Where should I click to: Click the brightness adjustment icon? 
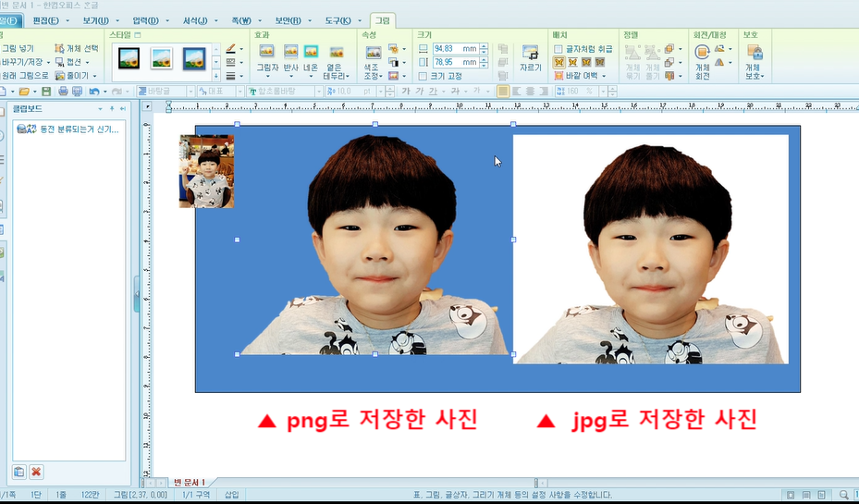click(x=394, y=49)
